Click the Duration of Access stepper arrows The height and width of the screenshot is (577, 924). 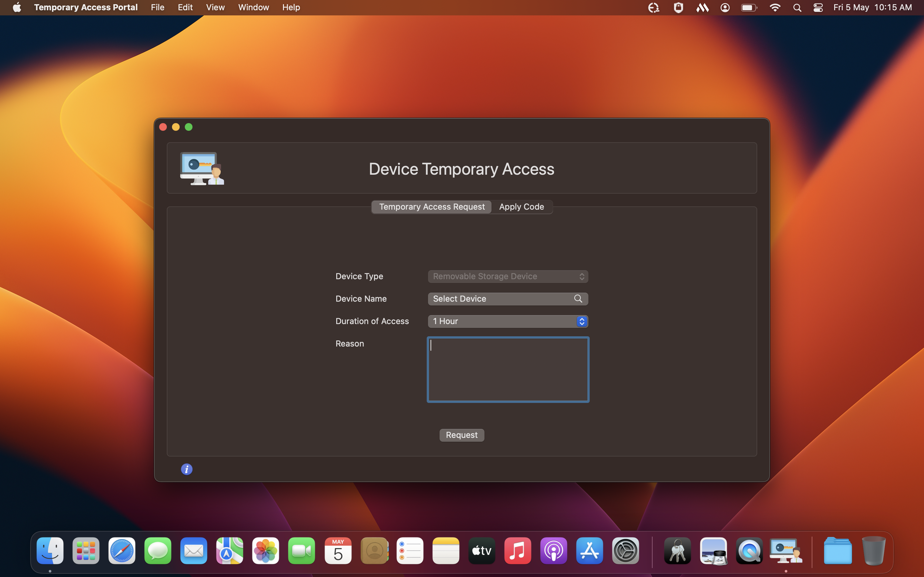tap(582, 321)
